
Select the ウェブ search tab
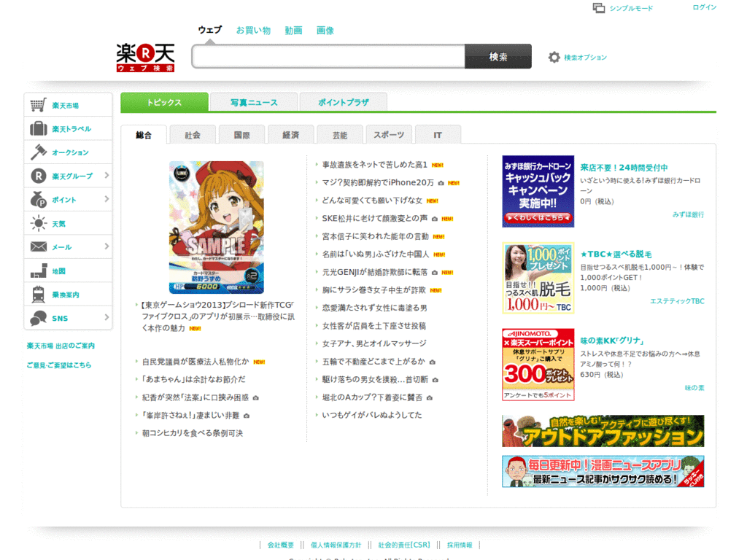point(210,30)
